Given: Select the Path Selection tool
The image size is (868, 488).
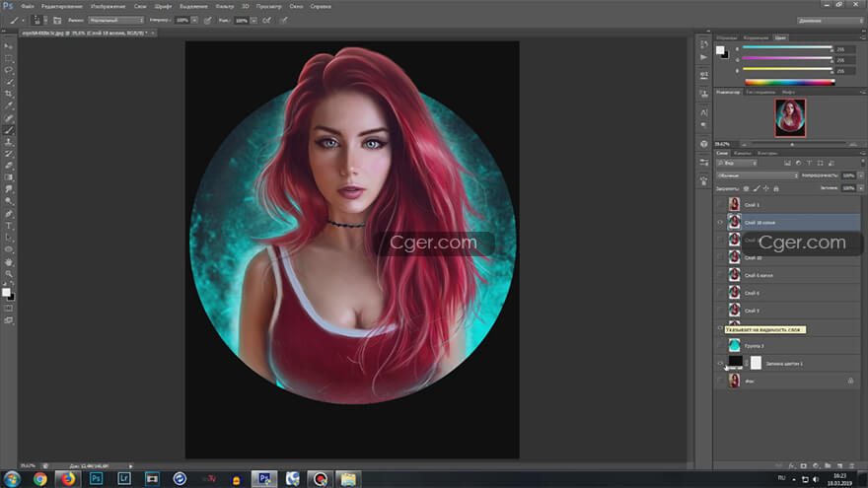Looking at the screenshot, I should pyautogui.click(x=8, y=238).
